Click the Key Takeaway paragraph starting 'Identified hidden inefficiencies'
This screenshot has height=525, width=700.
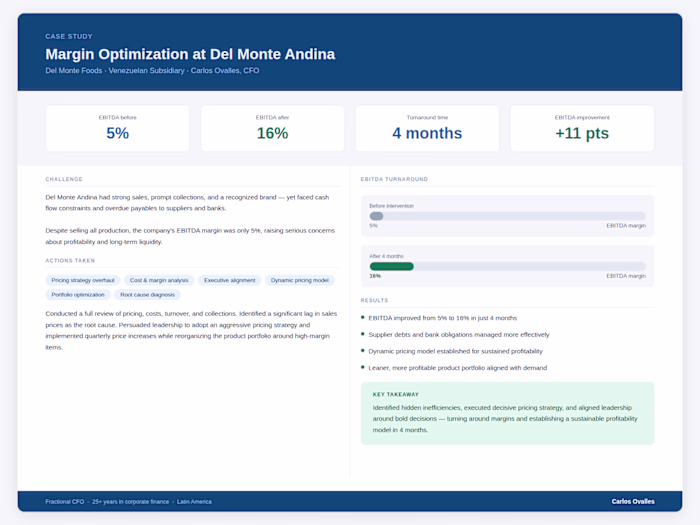505,419
